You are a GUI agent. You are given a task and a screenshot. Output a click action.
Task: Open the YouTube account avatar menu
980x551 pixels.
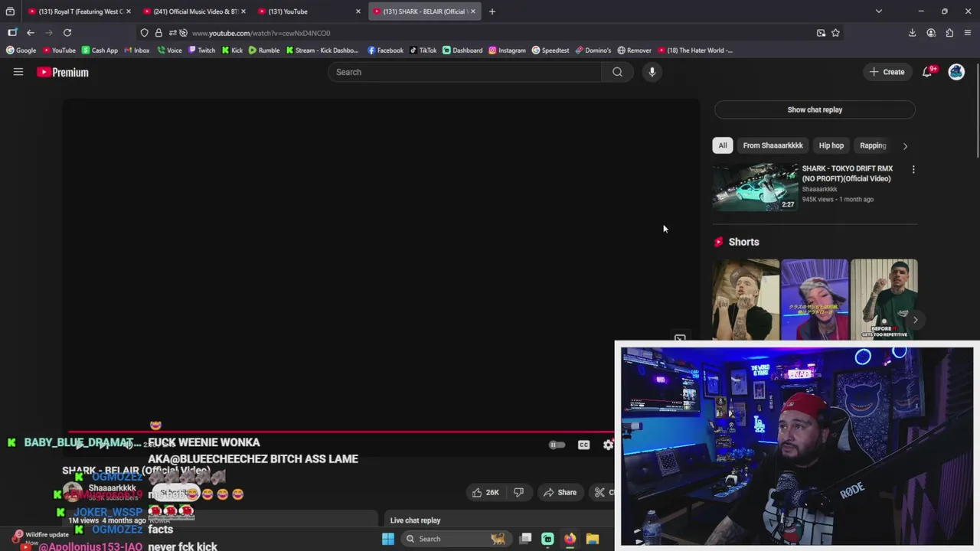tap(956, 72)
